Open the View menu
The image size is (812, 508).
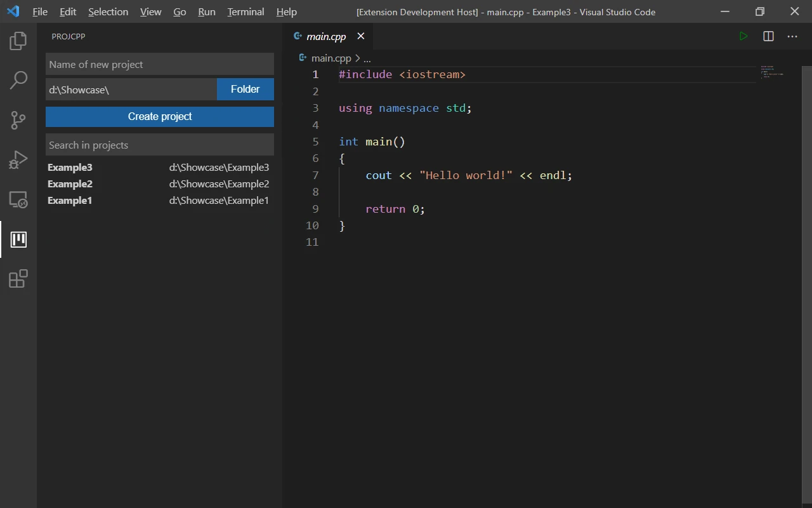point(151,11)
